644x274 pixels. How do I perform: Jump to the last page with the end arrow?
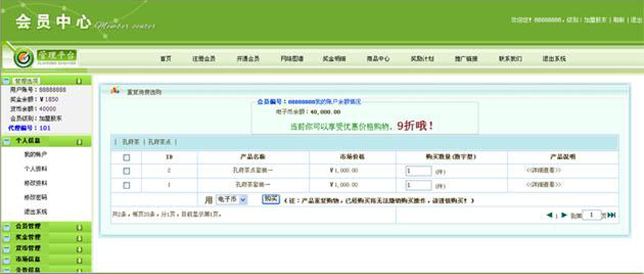pos(611,215)
